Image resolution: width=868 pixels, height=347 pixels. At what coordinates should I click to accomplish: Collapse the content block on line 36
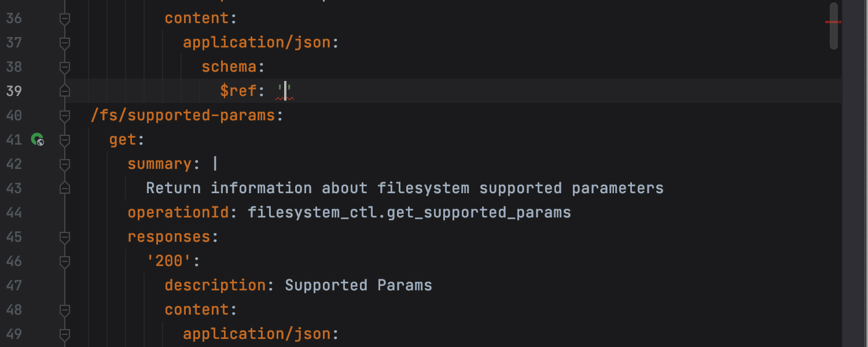65,19
